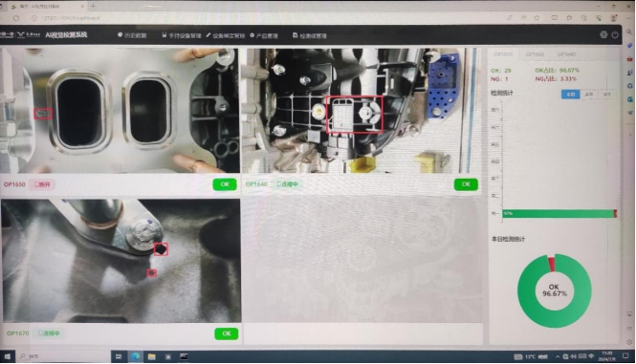This screenshot has width=636, height=364.
Task: Click the OK button under the OP1670 image
Action: coord(227,333)
